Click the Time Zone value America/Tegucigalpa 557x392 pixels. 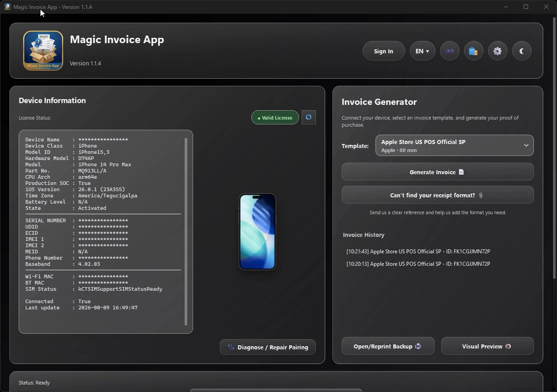pos(108,196)
